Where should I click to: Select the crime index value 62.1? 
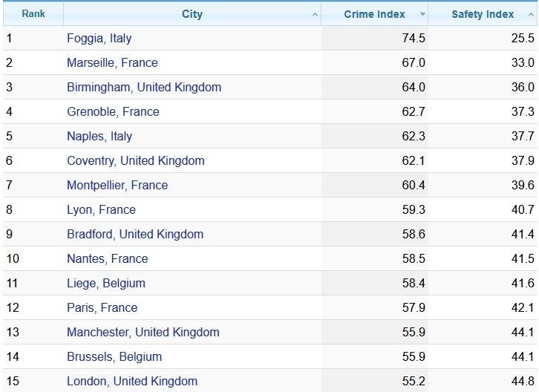tap(414, 161)
